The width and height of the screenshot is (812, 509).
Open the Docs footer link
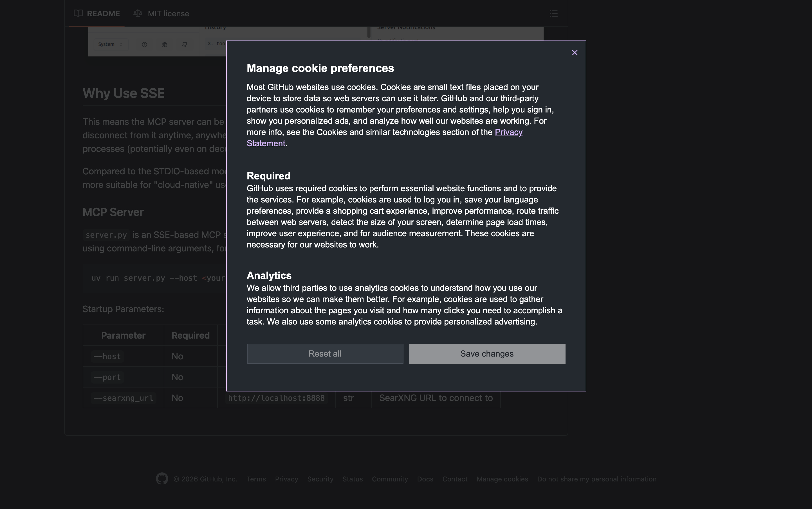tap(425, 479)
